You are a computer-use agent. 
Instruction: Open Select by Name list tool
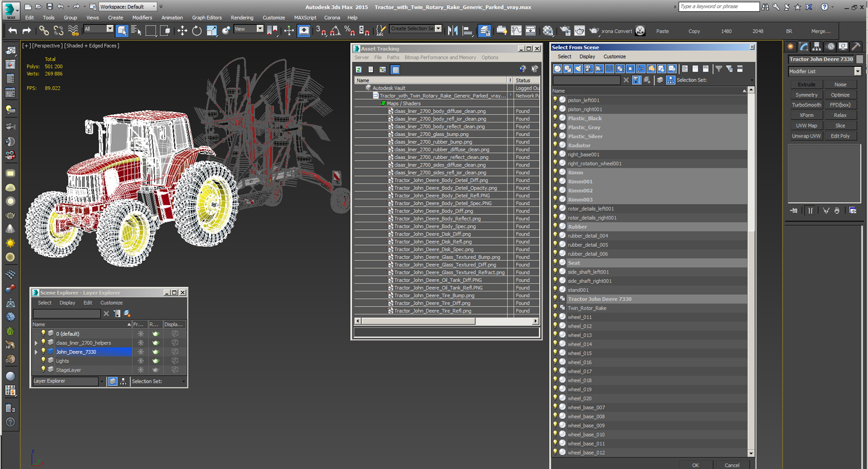coord(136,30)
